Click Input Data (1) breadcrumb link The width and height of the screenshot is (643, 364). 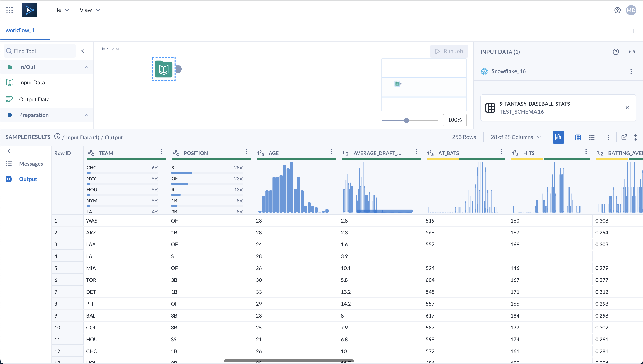(x=83, y=137)
